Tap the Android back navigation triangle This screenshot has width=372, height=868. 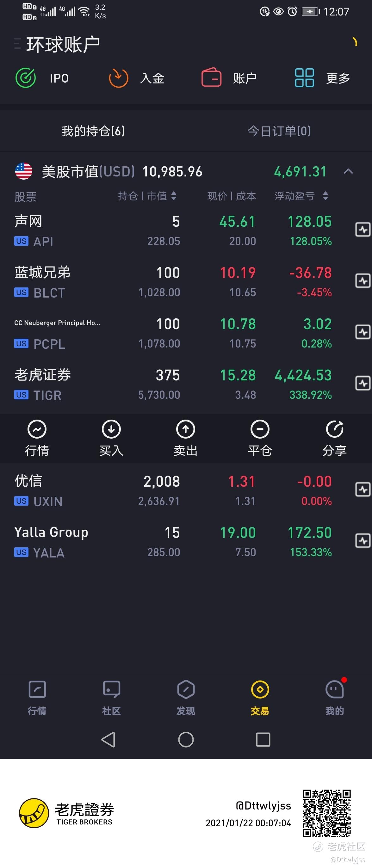[108, 740]
